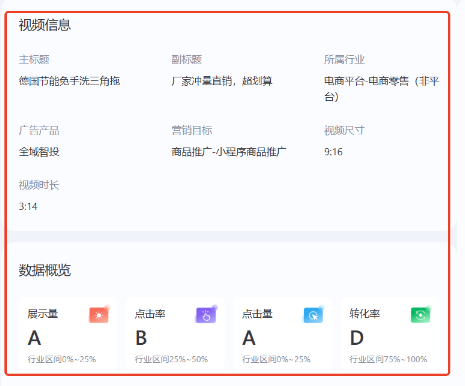The width and height of the screenshot is (465, 386).
Task: Click the 副标题 field label
Action: tap(187, 60)
